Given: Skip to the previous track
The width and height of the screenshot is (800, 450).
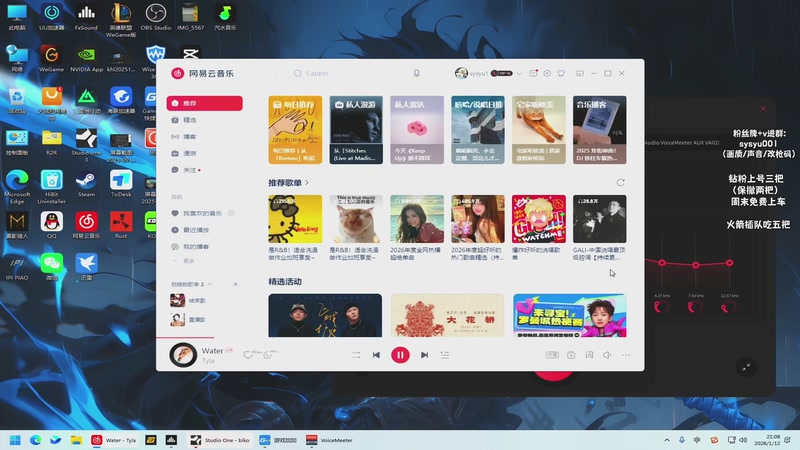Looking at the screenshot, I should [x=376, y=355].
